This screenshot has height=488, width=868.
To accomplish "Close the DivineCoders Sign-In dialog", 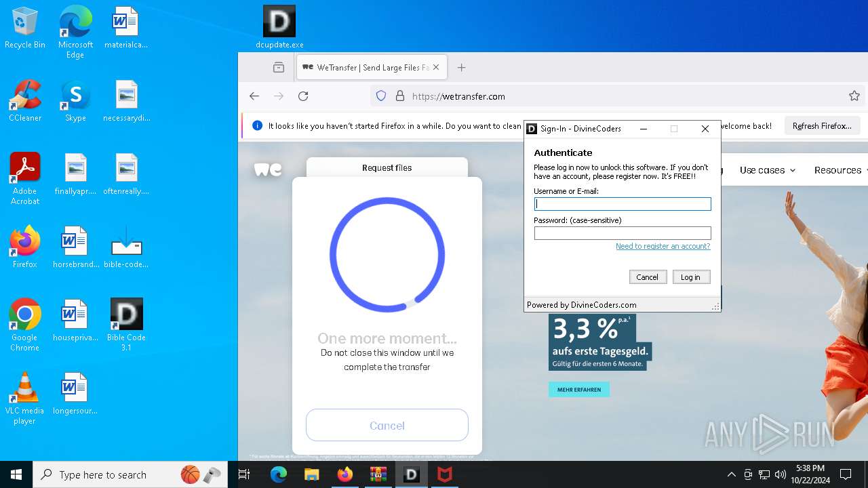I will pos(705,129).
